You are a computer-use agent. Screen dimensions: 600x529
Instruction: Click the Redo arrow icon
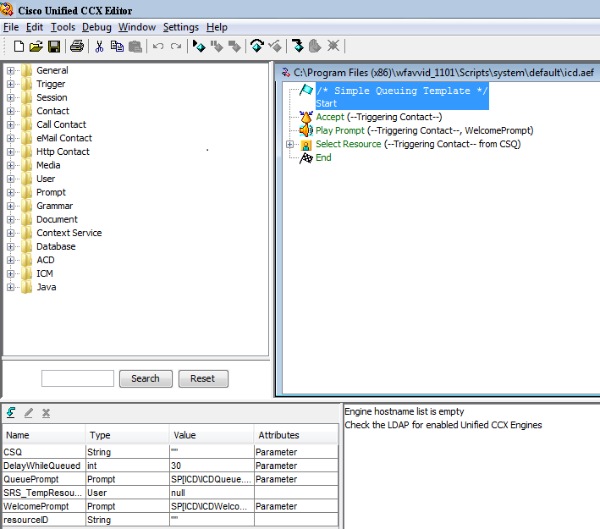[x=176, y=46]
